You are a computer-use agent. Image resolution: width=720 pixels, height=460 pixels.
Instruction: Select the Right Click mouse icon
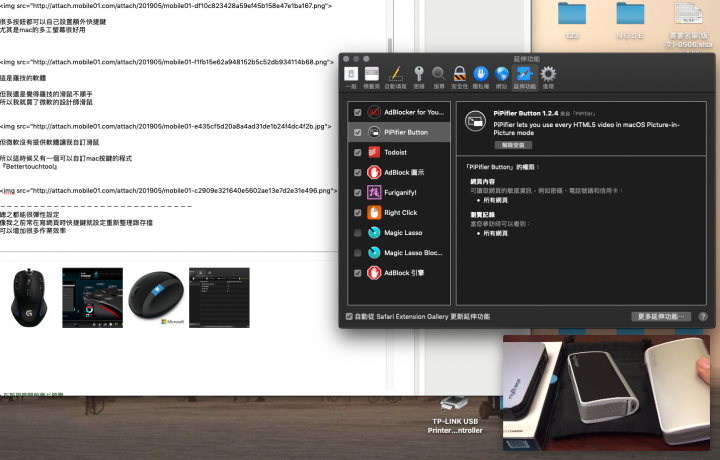tap(374, 213)
